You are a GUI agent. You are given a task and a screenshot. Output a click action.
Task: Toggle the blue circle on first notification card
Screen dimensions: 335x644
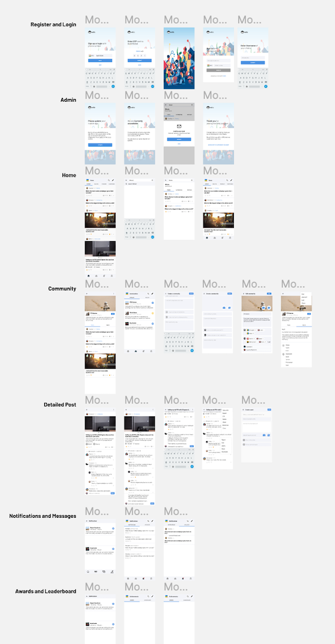pos(113,529)
